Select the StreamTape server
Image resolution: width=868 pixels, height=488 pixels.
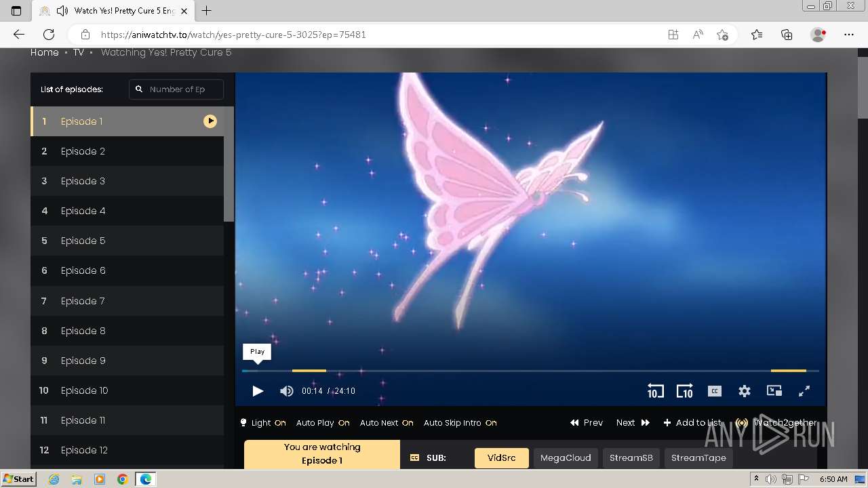(698, 458)
